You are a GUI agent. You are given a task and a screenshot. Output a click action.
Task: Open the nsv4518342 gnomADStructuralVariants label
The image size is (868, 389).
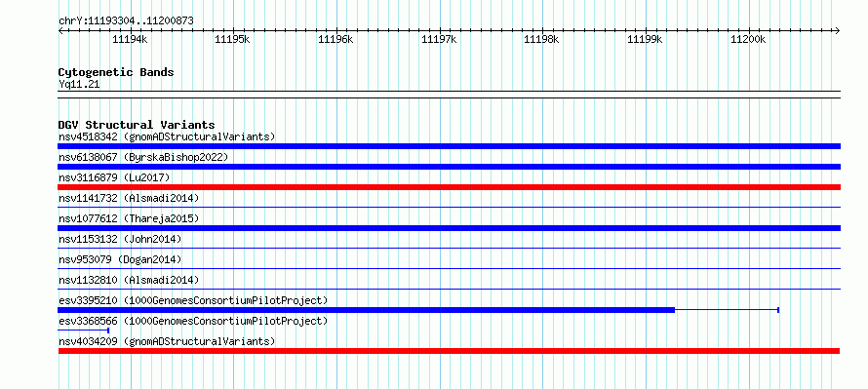(167, 136)
